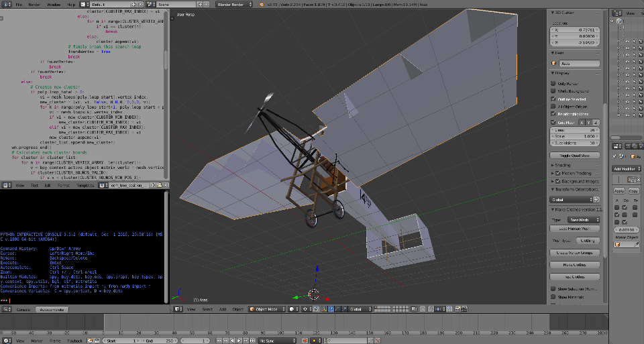
Task: Enable the Only Render checkbox
Action: click(x=553, y=84)
